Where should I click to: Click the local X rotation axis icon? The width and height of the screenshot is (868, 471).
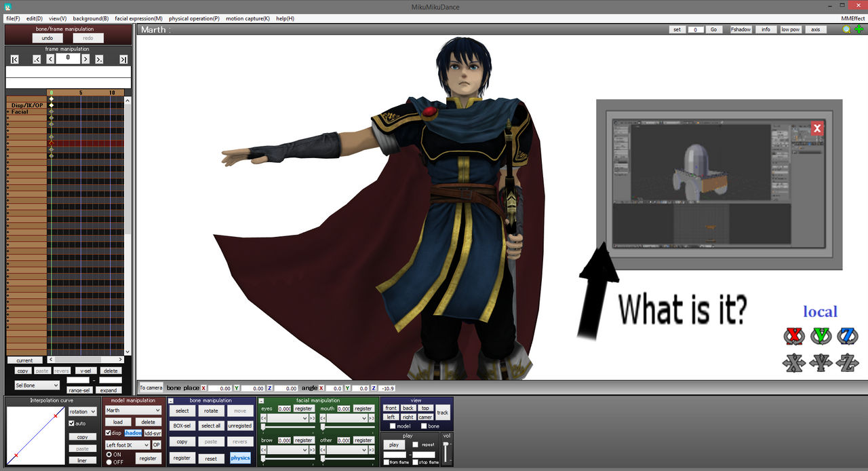(794, 335)
